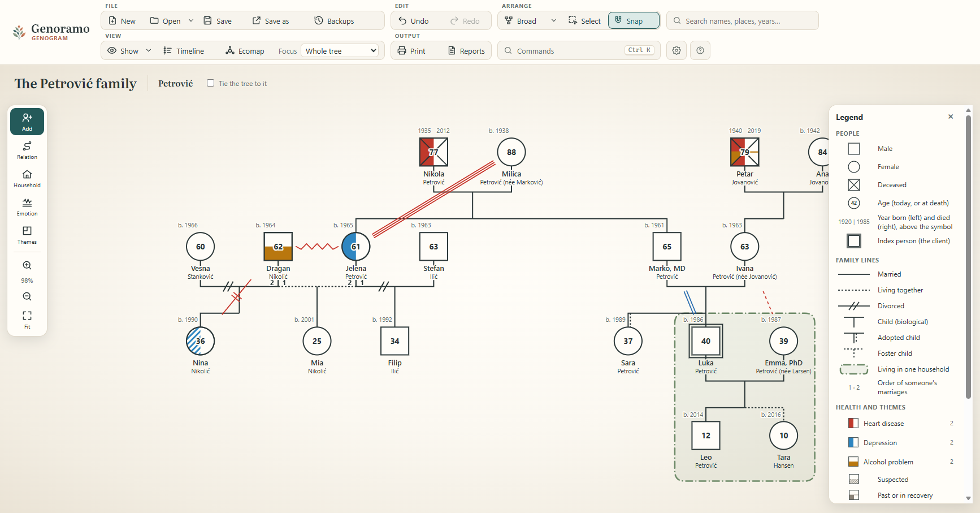Image resolution: width=980 pixels, height=513 pixels.
Task: Expand the Broad layout dropdown arrow
Action: [x=554, y=21]
